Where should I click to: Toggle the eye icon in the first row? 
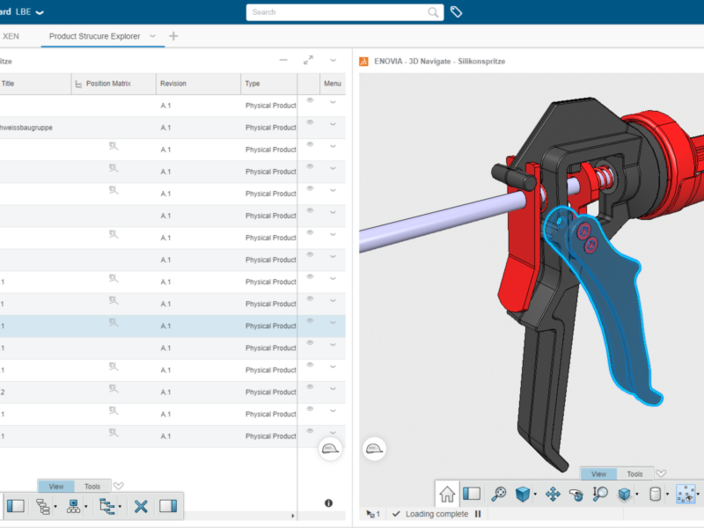pos(310,101)
